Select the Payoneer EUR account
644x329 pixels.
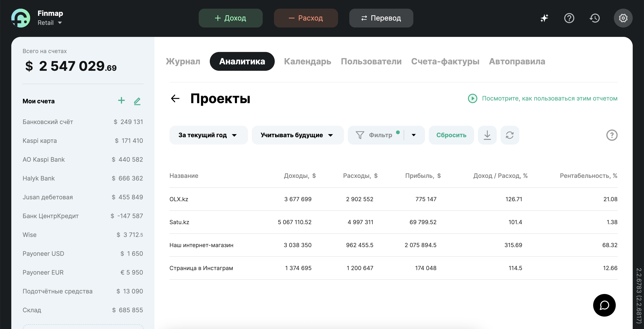83,272
